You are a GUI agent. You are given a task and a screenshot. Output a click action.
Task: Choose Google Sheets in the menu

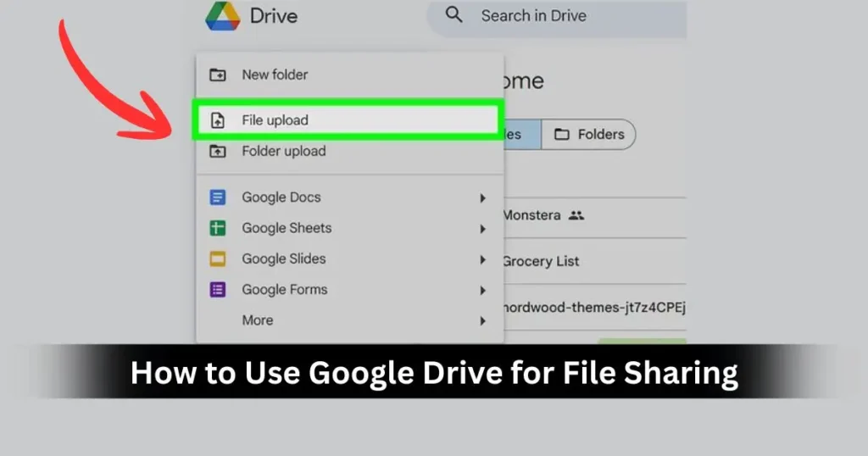[x=350, y=228]
